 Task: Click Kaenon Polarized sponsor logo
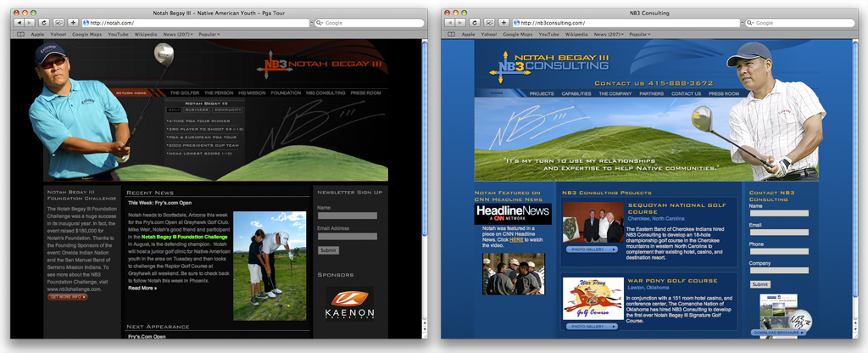[349, 303]
